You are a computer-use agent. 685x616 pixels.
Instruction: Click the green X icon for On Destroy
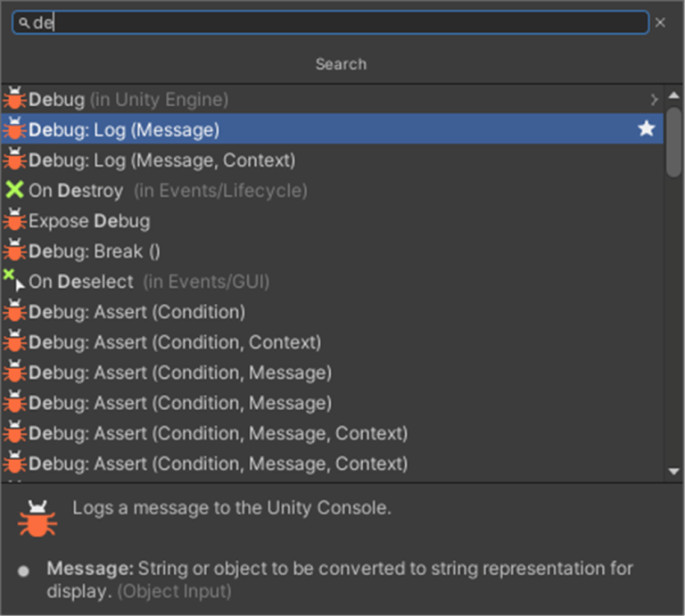point(14,190)
